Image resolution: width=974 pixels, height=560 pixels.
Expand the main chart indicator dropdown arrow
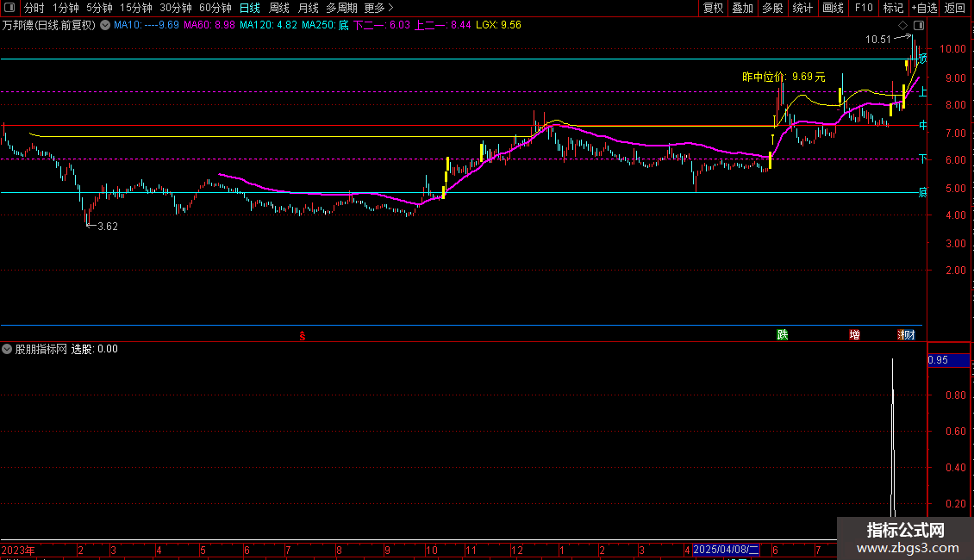pyautogui.click(x=105, y=26)
